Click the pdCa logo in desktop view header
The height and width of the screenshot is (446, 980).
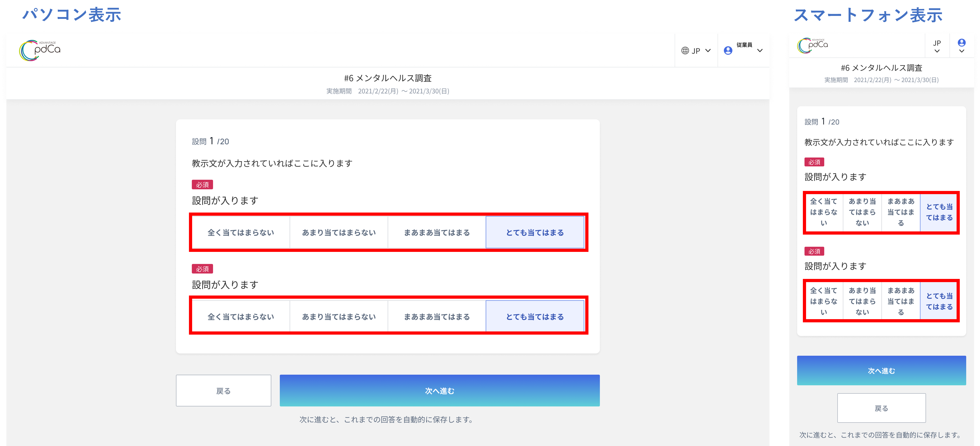tap(40, 50)
